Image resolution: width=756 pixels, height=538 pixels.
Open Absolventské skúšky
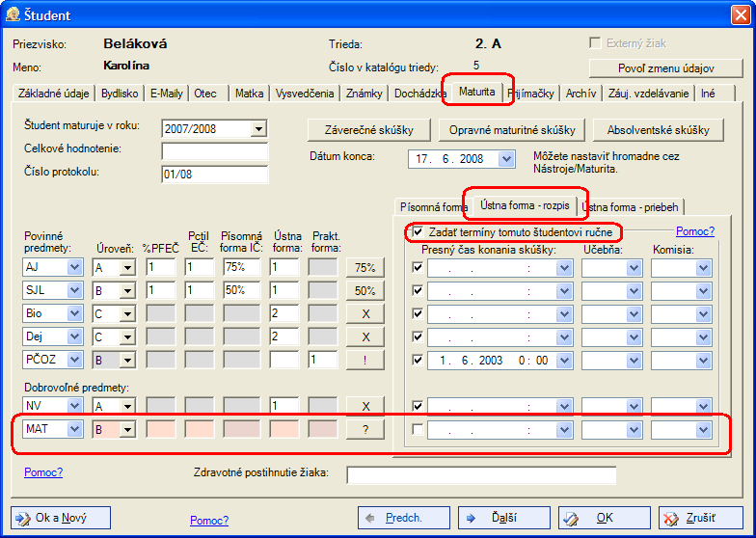[658, 130]
